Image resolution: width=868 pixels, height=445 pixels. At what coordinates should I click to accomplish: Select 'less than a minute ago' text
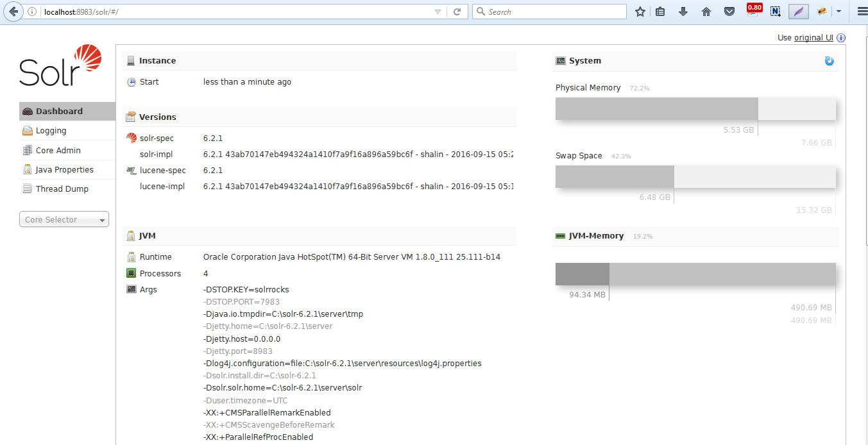point(247,82)
